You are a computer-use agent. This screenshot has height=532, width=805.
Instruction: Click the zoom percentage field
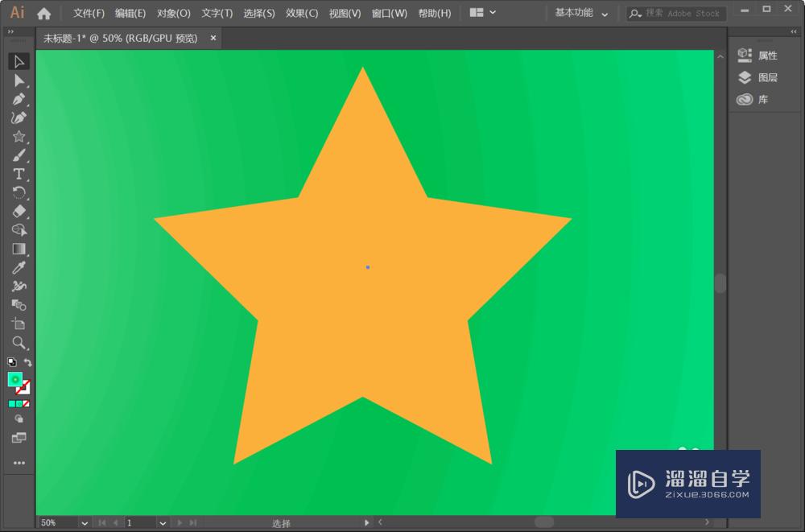(x=59, y=523)
